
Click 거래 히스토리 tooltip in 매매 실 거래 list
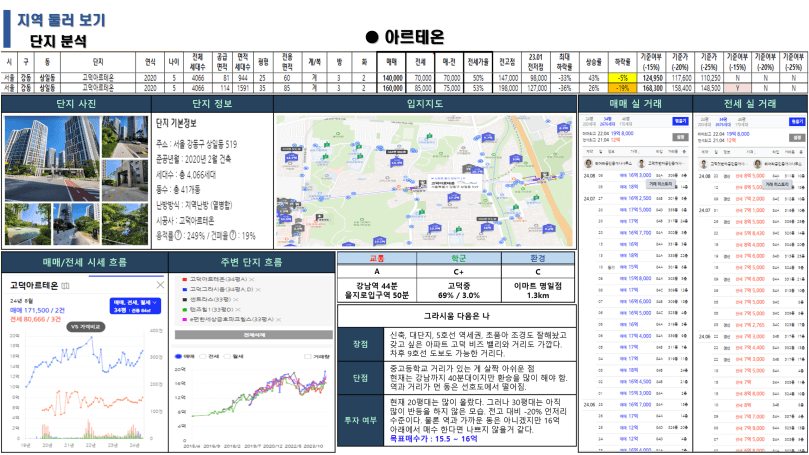(661, 184)
